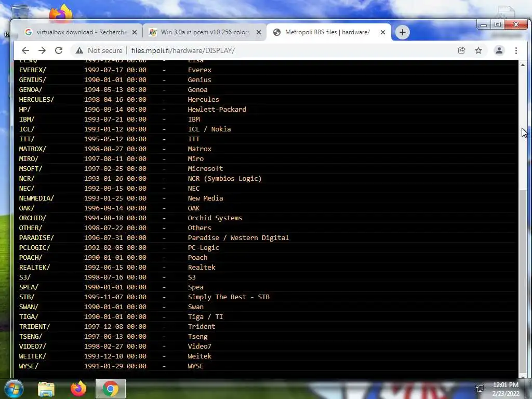Close the Metropoli BBS files tab
This screenshot has width=532, height=399.
pos(383,32)
